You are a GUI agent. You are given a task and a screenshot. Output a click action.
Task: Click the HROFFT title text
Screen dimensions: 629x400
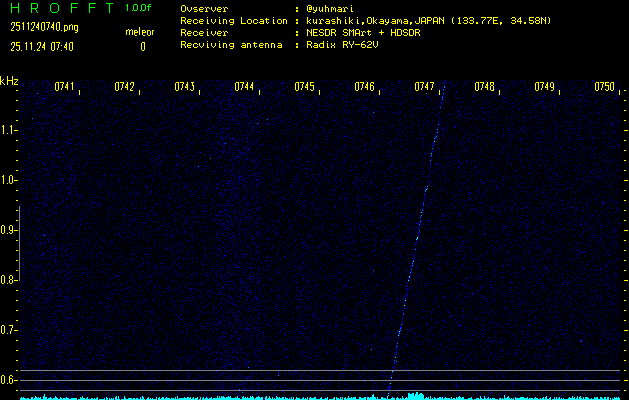click(59, 8)
